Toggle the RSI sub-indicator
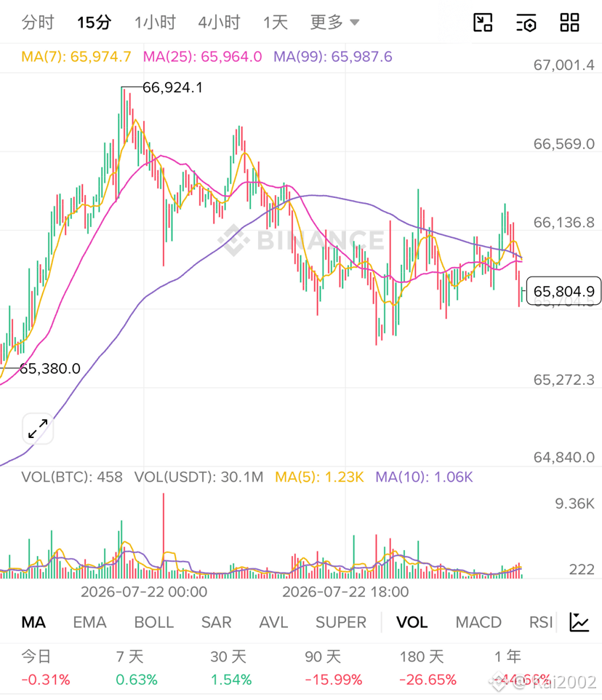This screenshot has height=700, width=602. tap(540, 622)
